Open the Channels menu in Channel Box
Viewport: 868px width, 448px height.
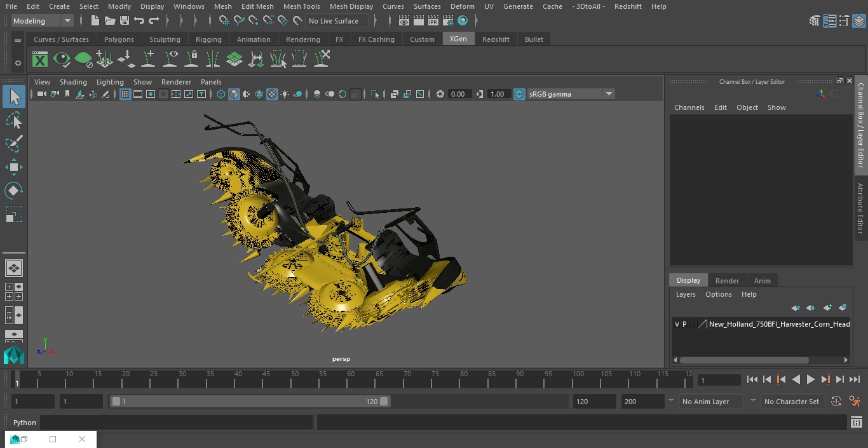[x=689, y=107]
